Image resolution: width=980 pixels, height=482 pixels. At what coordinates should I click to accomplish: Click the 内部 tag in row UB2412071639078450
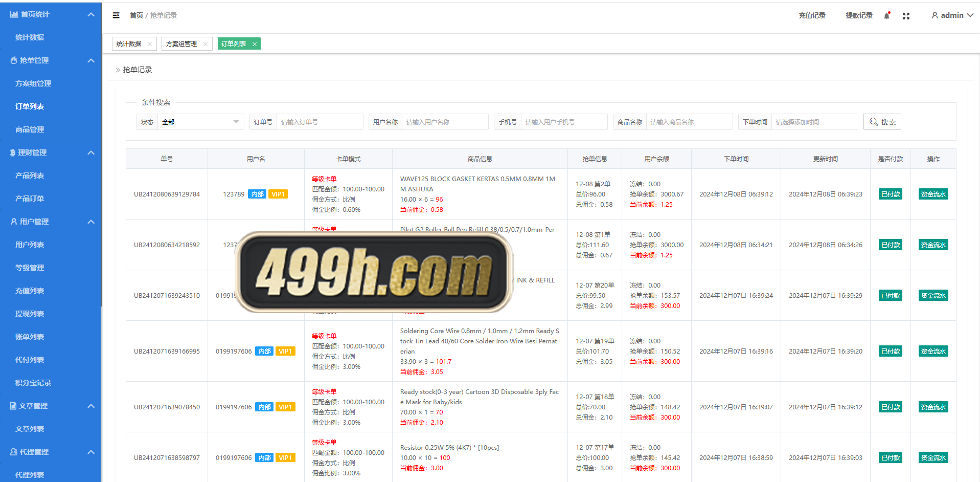[264, 407]
